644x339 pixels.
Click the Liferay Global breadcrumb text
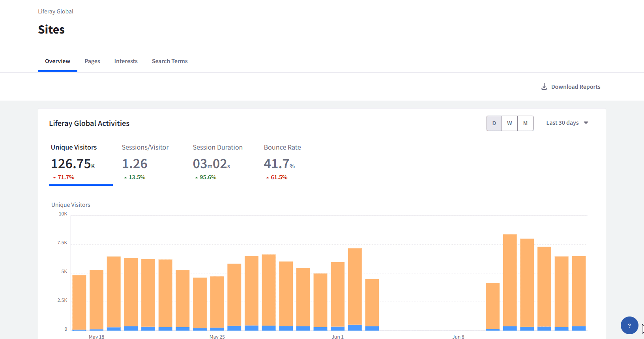[56, 11]
